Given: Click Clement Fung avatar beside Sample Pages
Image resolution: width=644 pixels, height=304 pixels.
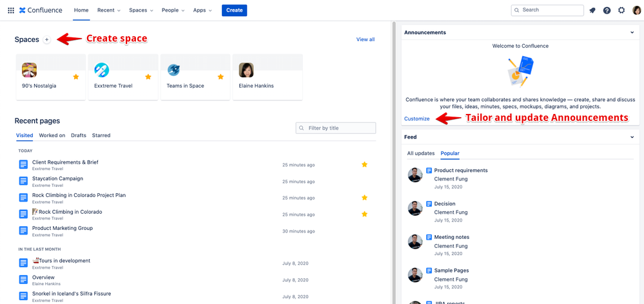Looking at the screenshot, I should [415, 275].
